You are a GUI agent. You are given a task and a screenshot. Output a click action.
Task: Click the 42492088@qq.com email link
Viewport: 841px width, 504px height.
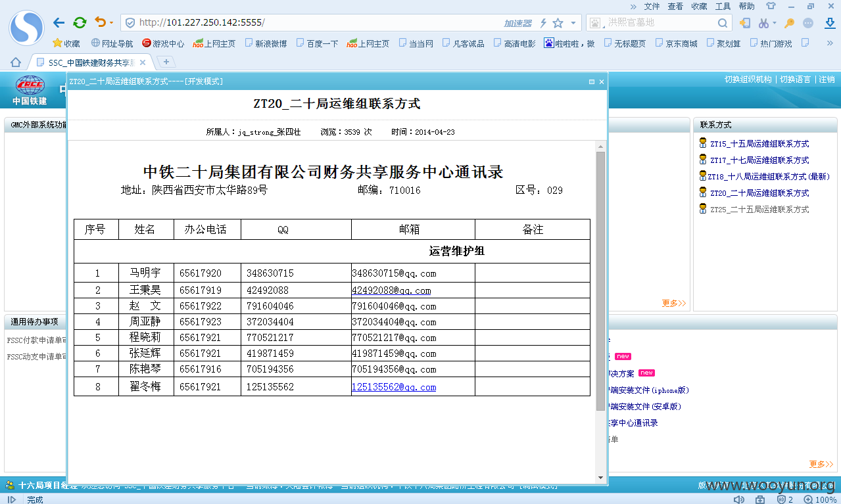coord(391,290)
